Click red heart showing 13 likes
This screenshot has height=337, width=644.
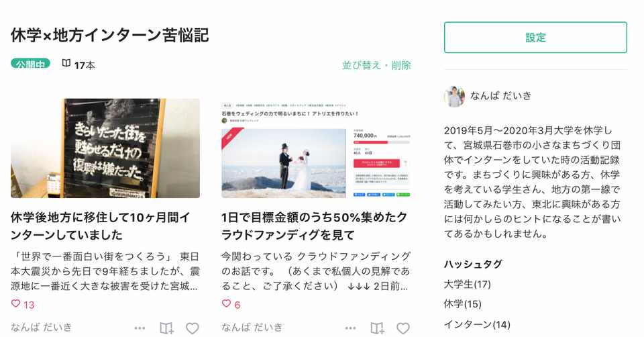pos(15,303)
